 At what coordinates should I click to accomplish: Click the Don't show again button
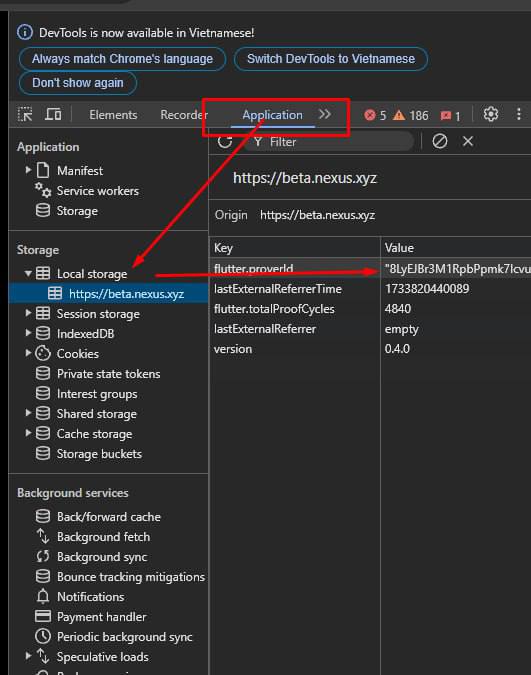tap(78, 83)
